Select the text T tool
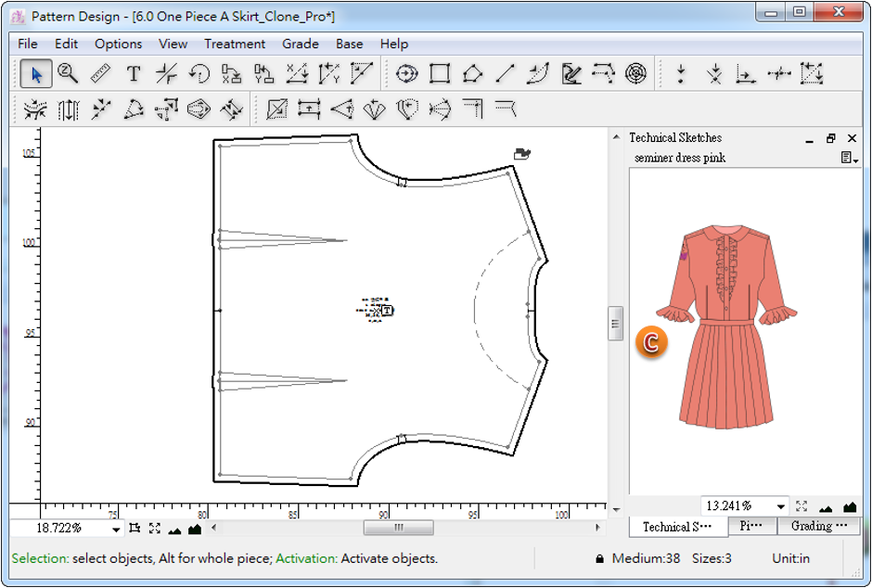 134,73
